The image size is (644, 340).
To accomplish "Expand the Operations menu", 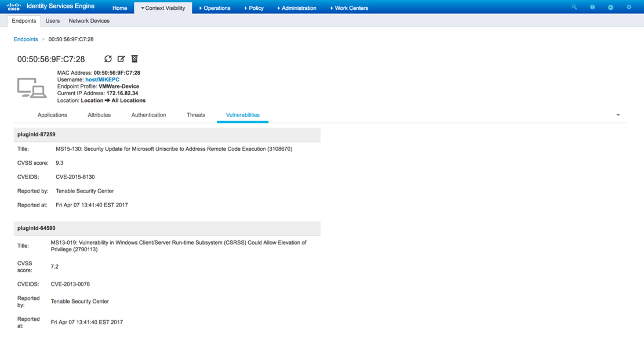I will click(215, 8).
